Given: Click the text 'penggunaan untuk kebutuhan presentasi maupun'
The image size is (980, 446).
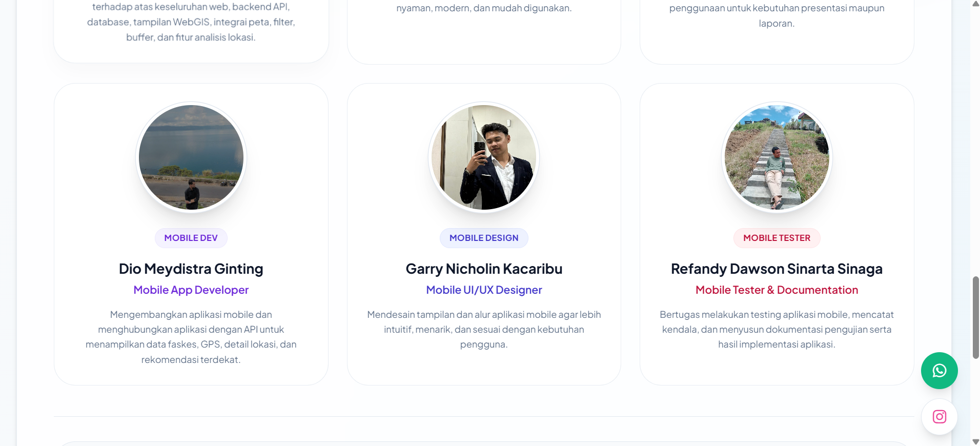Looking at the screenshot, I should click(x=777, y=8).
